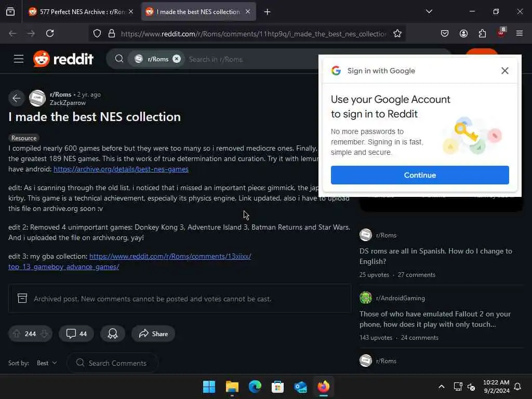The width and height of the screenshot is (532, 399).
Task: Upvote the post with 244 points
Action: pyautogui.click(x=17, y=334)
